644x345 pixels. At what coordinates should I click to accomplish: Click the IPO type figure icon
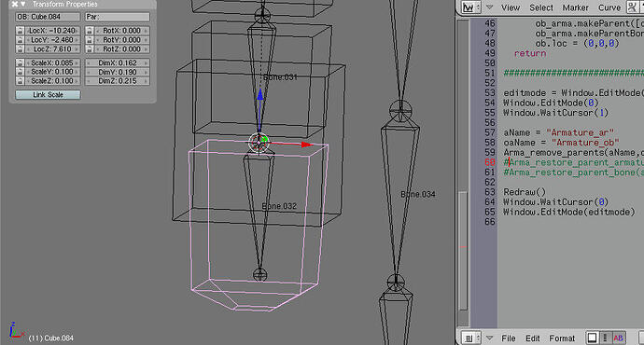[634, 7]
